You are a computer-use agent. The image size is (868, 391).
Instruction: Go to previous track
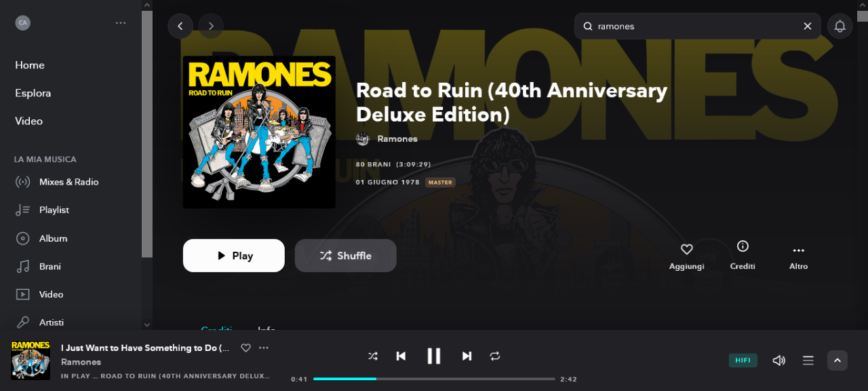(x=401, y=356)
